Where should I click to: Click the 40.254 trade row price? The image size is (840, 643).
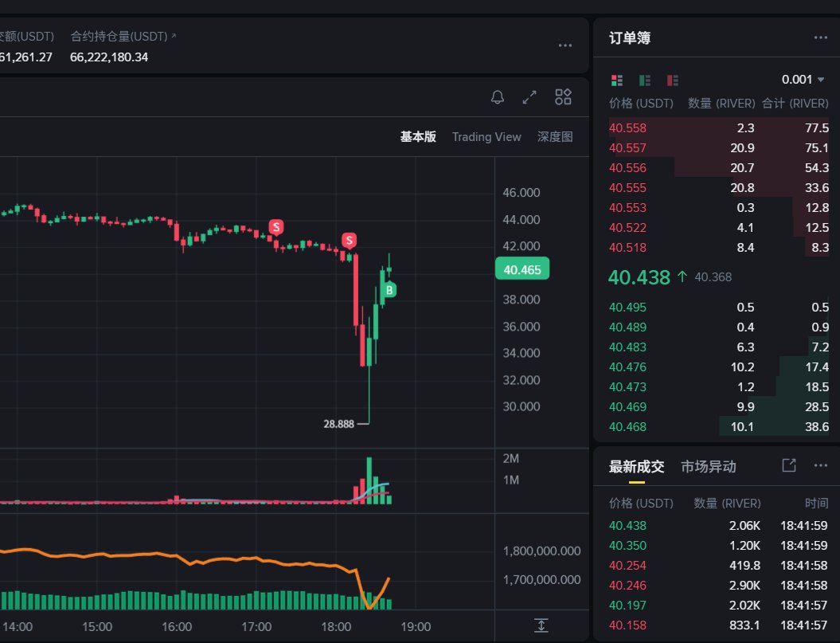628,566
